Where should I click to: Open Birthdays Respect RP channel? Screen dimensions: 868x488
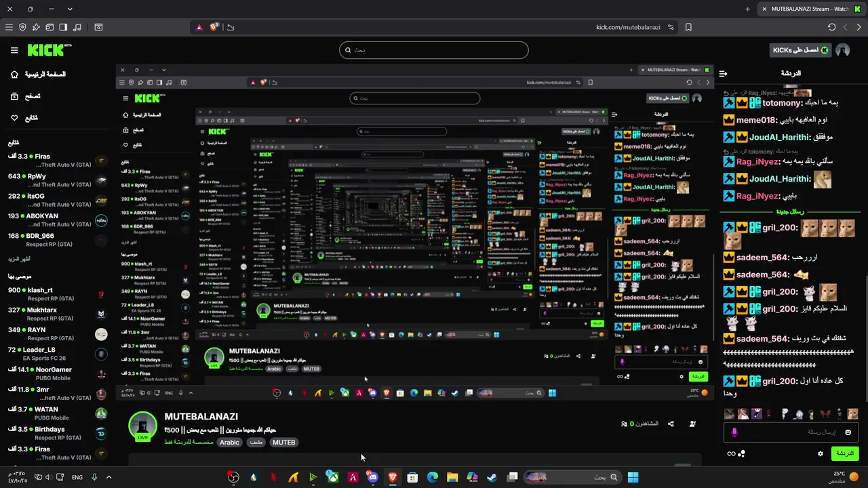click(57, 433)
